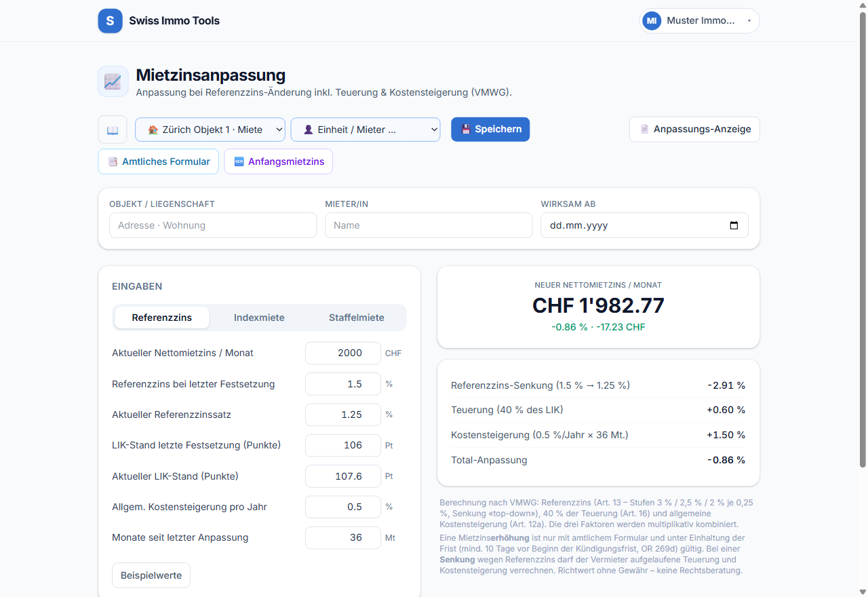Open calendar picker in Wirksam ab field
Image resolution: width=868 pixels, height=597 pixels.
pos(734,226)
